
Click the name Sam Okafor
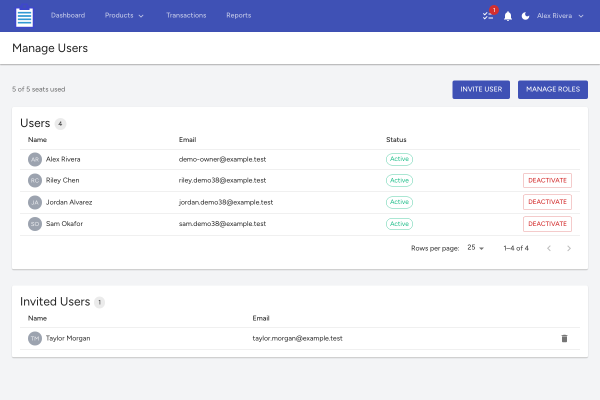coord(64,224)
